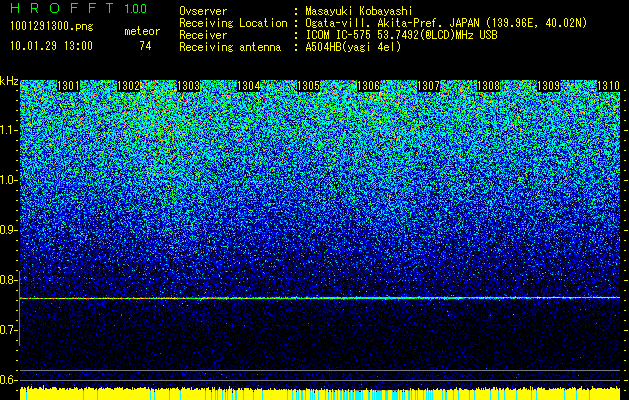Click the 0.7 kHz axis label

point(8,330)
